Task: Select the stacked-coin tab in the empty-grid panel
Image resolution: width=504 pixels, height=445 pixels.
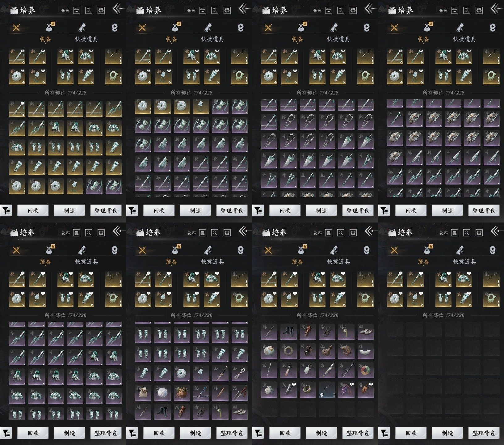Action: tap(493, 250)
